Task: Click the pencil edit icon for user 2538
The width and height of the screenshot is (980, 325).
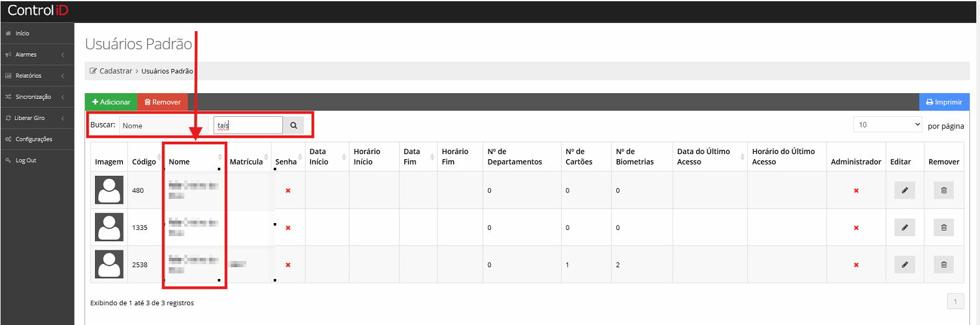Action: point(904,265)
